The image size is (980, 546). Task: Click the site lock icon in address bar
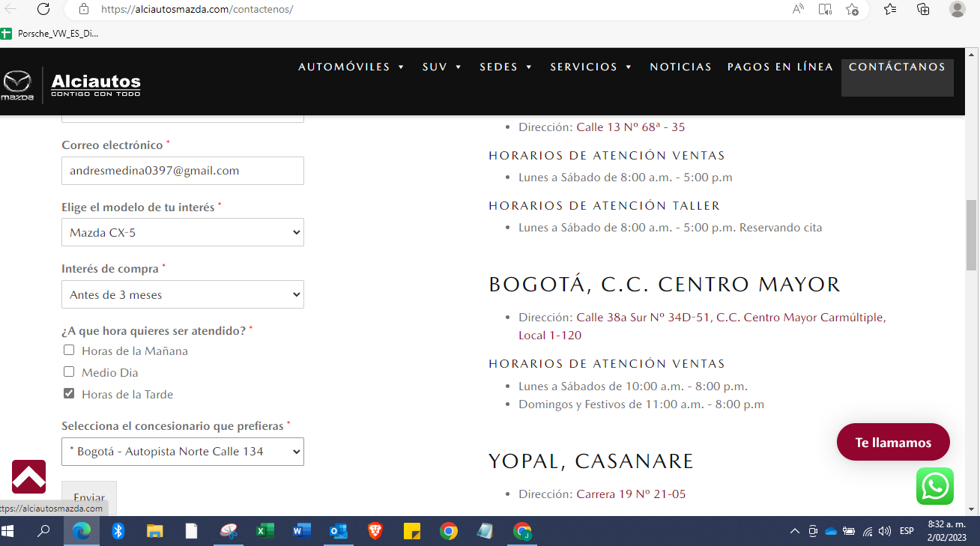(84, 9)
